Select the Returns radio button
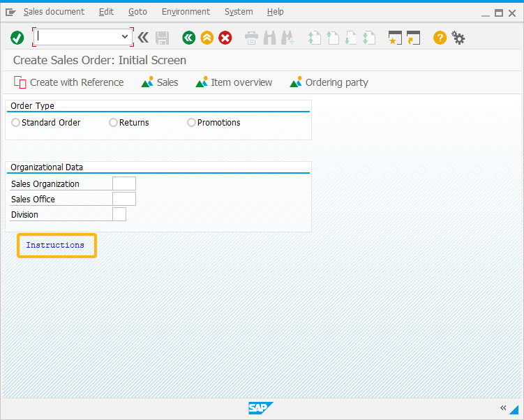 point(113,123)
